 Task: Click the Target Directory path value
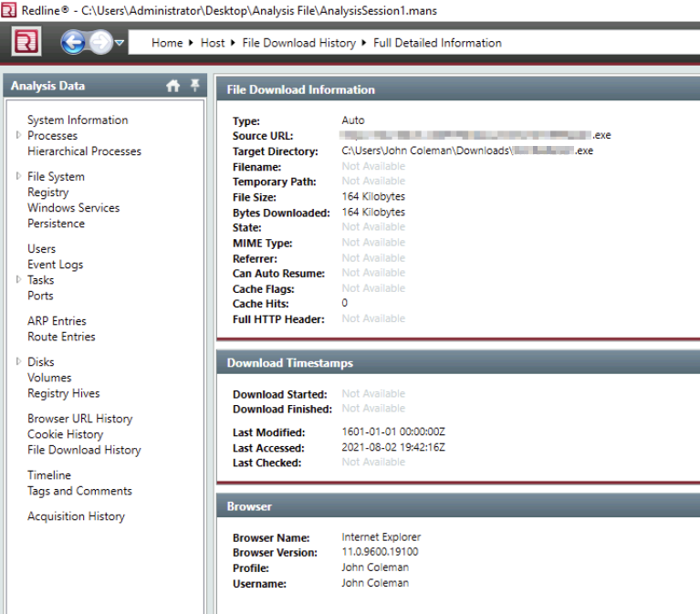pyautogui.click(x=467, y=151)
